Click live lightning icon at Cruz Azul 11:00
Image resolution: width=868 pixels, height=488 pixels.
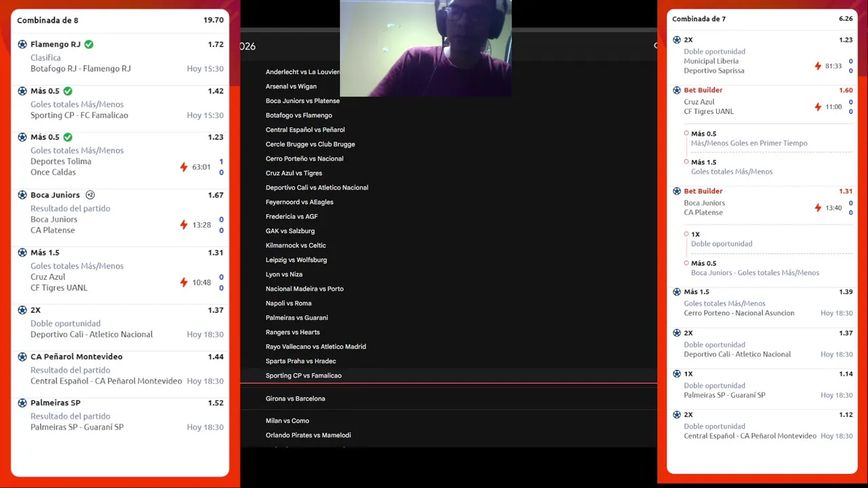(818, 107)
